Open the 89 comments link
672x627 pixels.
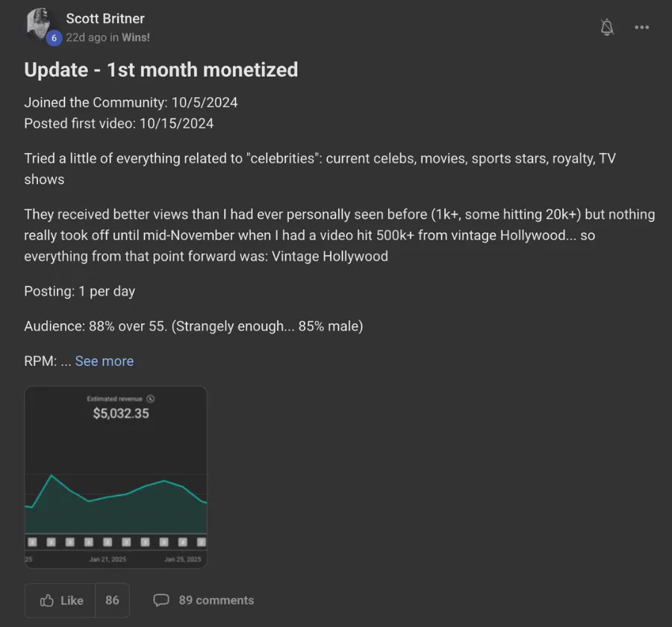(x=216, y=600)
